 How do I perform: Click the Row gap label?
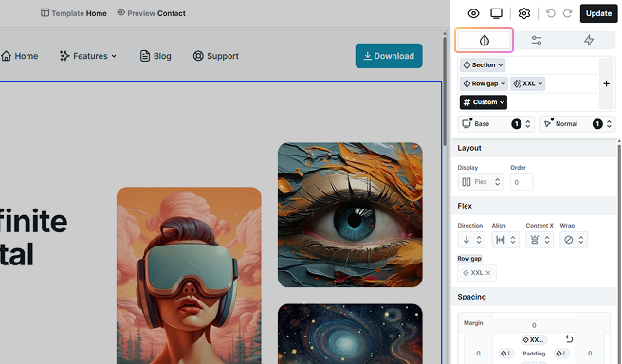click(469, 259)
